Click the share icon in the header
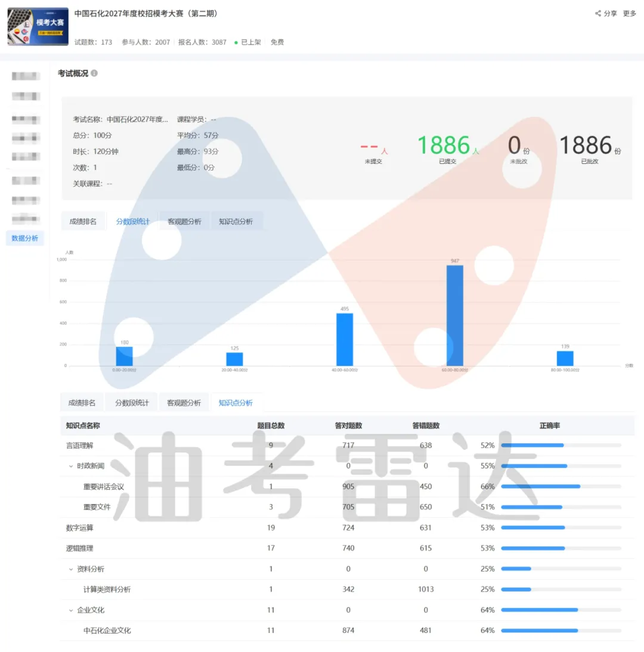This screenshot has width=644, height=652. point(598,13)
